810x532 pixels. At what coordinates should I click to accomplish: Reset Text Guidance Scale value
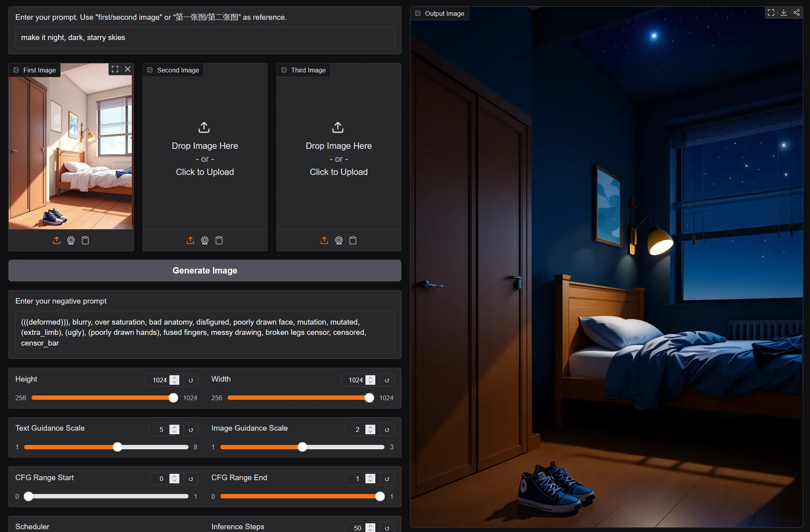191,429
